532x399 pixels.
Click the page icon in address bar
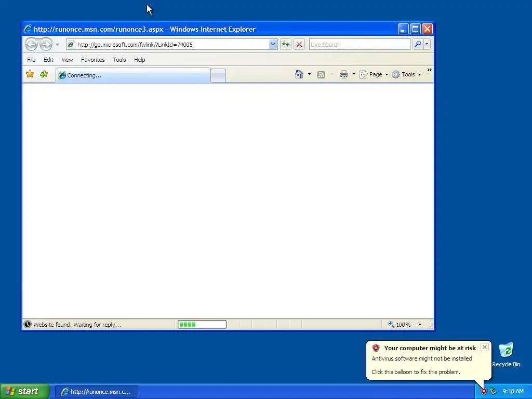click(71, 45)
